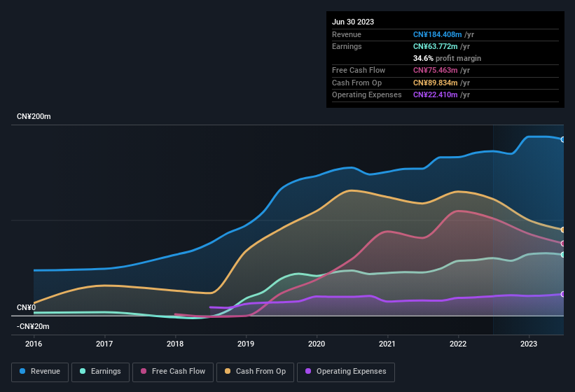Click the 2017 x-axis label
Viewport: 575px width, 392px height.
104,344
